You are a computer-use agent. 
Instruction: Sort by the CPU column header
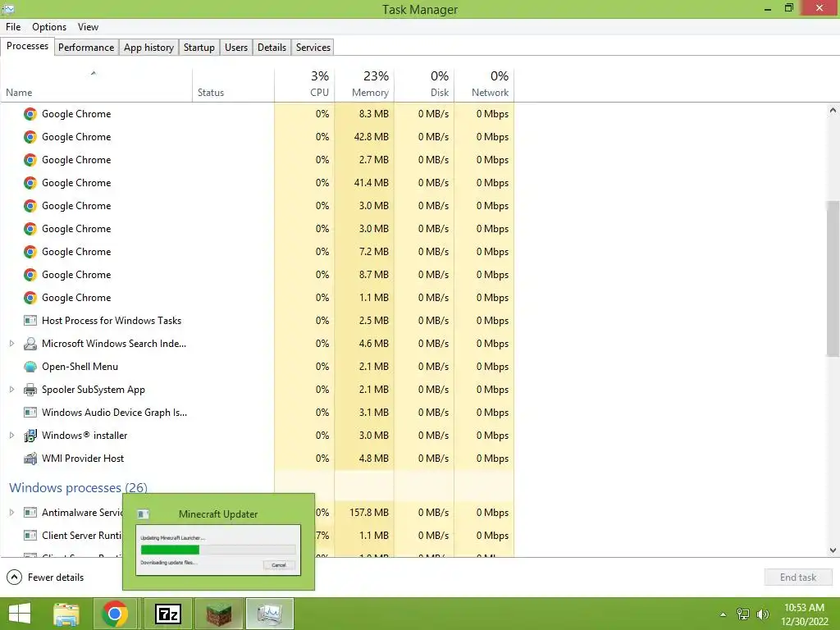tap(304, 85)
